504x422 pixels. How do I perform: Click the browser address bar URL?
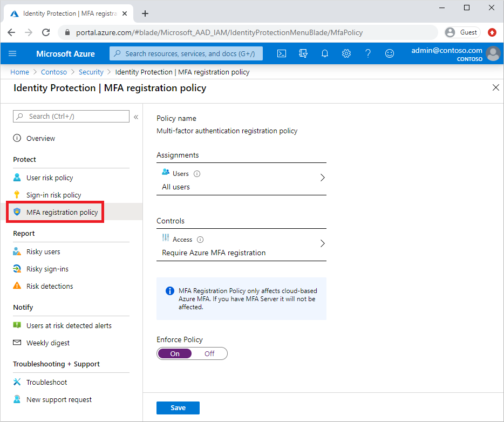(x=219, y=32)
